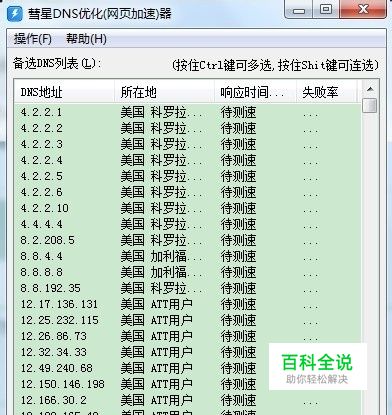
Task: Select DNS row 8.8.4.4
Action: tap(188, 256)
